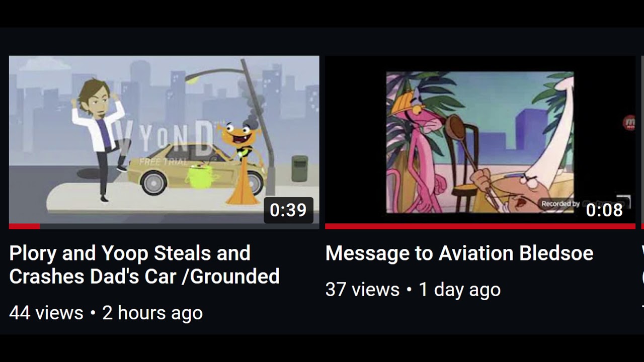The image size is (644, 362).
Task: Open the Pink Panther video thumbnail
Action: point(480,140)
